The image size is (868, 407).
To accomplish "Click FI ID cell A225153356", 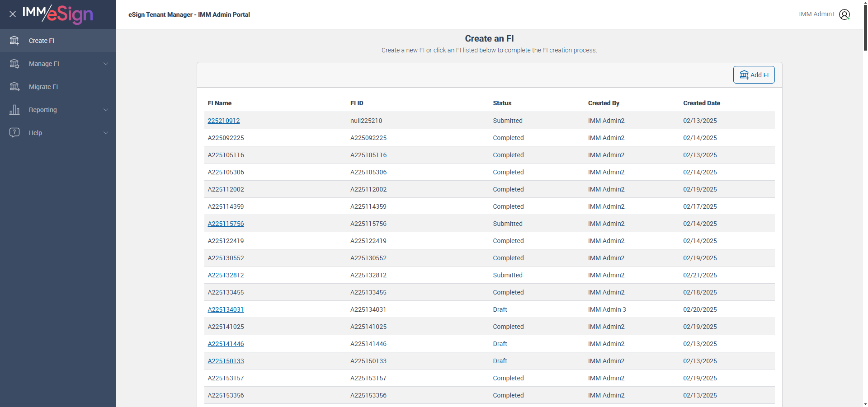I will pyautogui.click(x=368, y=395).
